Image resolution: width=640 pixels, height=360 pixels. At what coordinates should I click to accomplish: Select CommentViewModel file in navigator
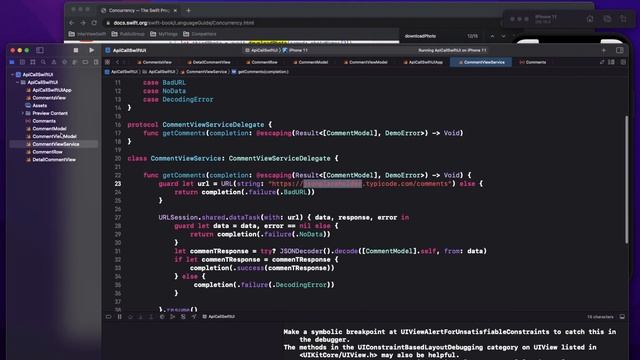coord(54,137)
